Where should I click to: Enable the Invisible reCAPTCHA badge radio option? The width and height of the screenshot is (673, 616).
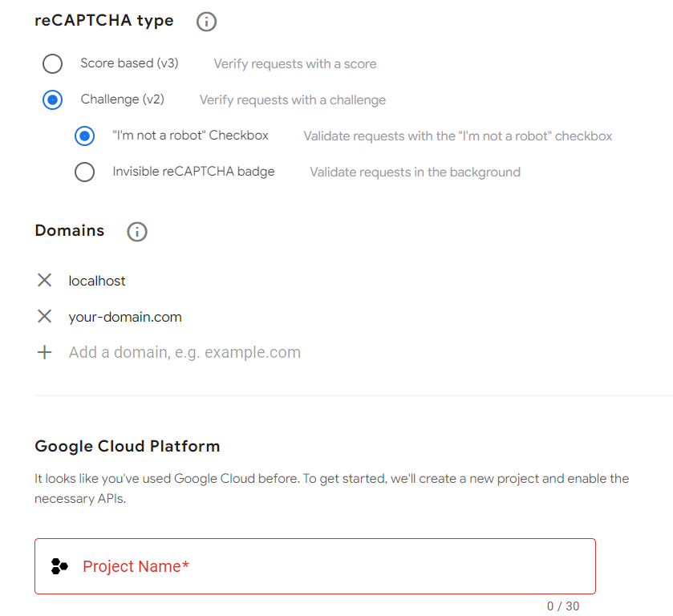[x=84, y=172]
